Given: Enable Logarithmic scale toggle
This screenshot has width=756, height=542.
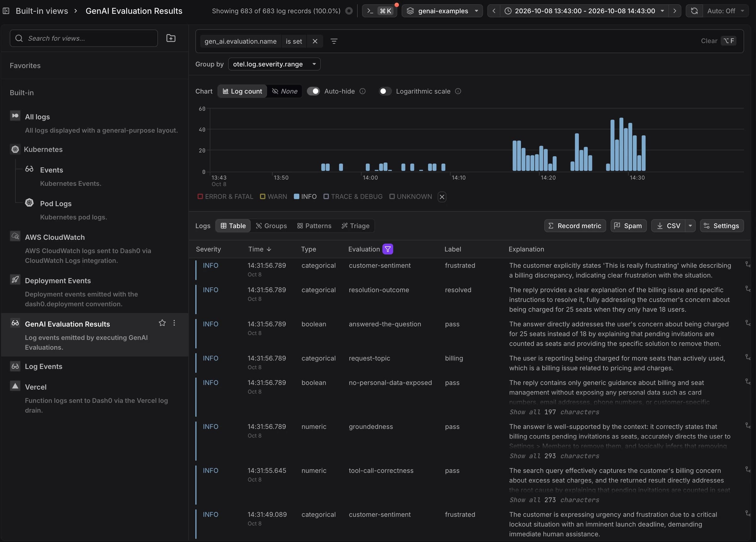Looking at the screenshot, I should click(x=385, y=91).
